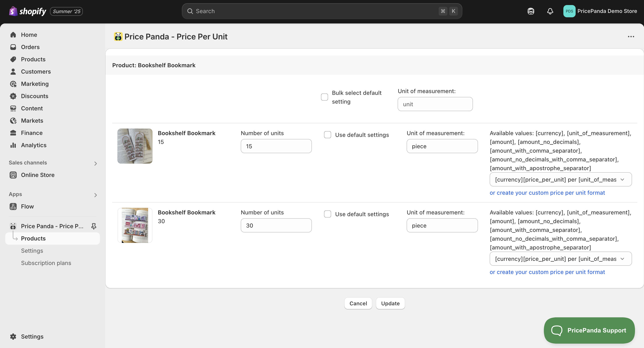The height and width of the screenshot is (348, 644).
Task: Click the bulk Unit of measurement field
Action: [x=435, y=104]
